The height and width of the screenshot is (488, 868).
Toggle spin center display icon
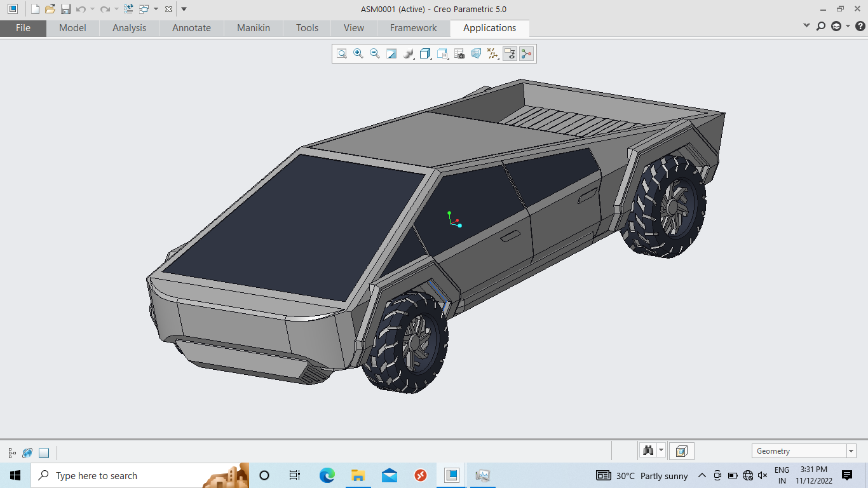pos(526,54)
